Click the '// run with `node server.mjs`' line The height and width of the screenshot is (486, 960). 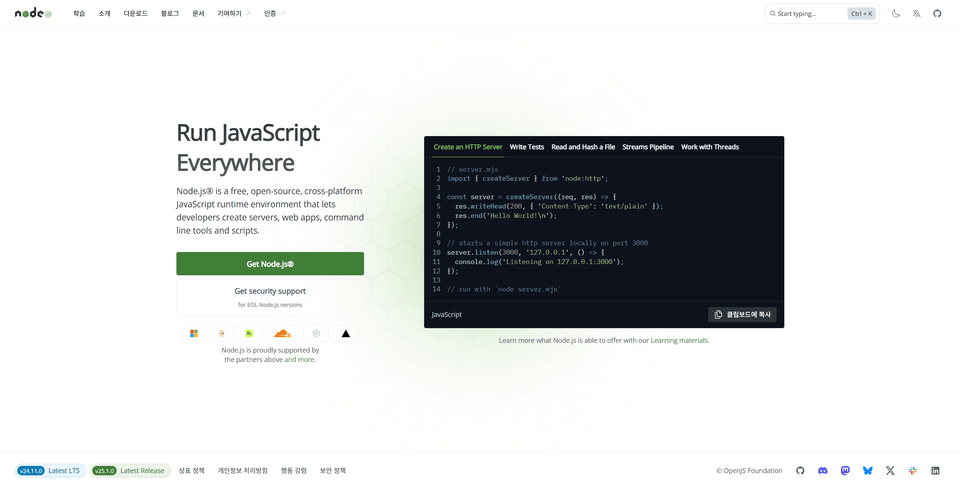[x=504, y=289]
